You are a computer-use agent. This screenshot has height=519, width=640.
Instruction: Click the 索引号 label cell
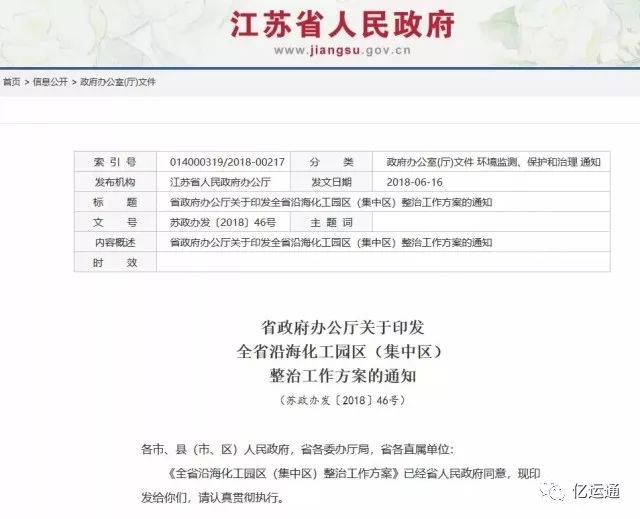click(x=115, y=162)
